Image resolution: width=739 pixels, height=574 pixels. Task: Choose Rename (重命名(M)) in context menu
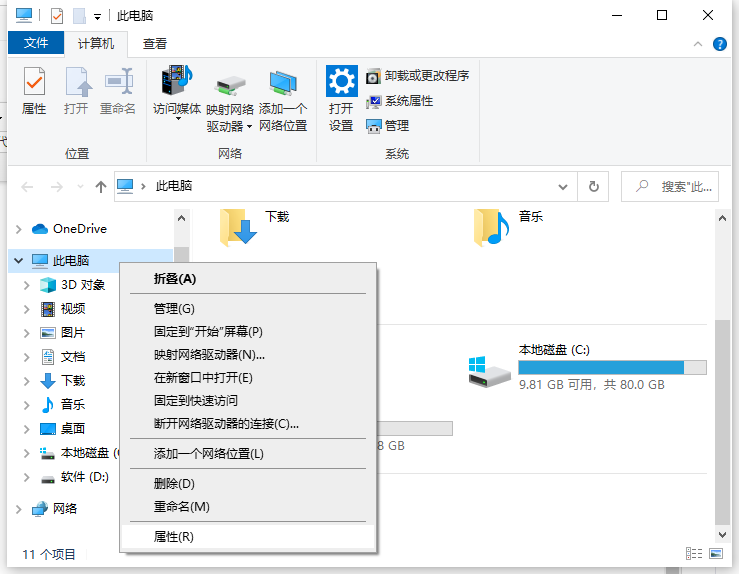point(248,507)
